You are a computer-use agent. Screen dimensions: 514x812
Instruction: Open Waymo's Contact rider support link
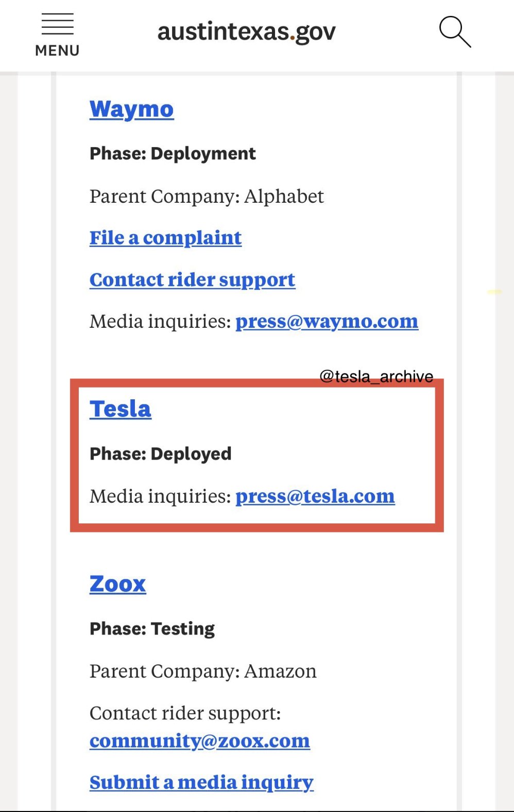point(192,279)
